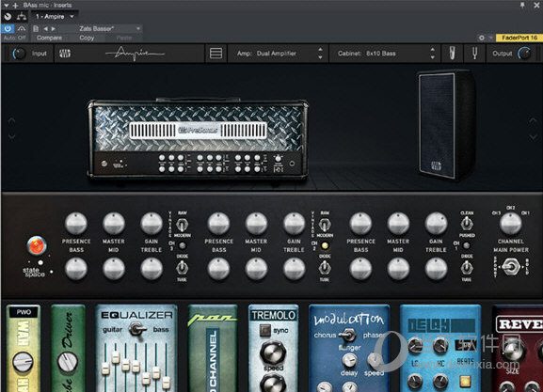Click the microphone edit icon near the Cabinet selector
543x392 pixels.
tap(452, 54)
